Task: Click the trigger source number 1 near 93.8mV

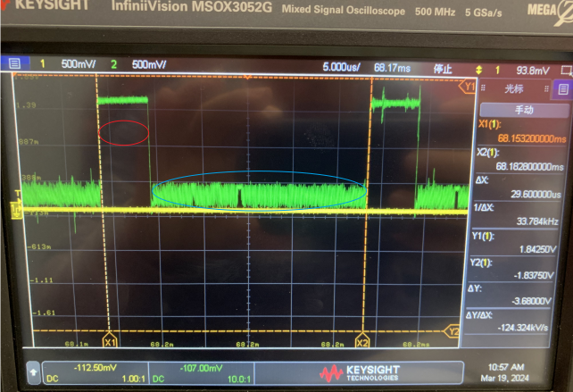Action: tap(497, 70)
